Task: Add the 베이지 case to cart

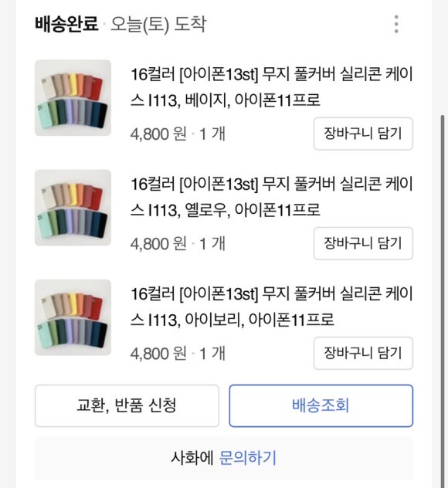Action: pyautogui.click(x=363, y=134)
